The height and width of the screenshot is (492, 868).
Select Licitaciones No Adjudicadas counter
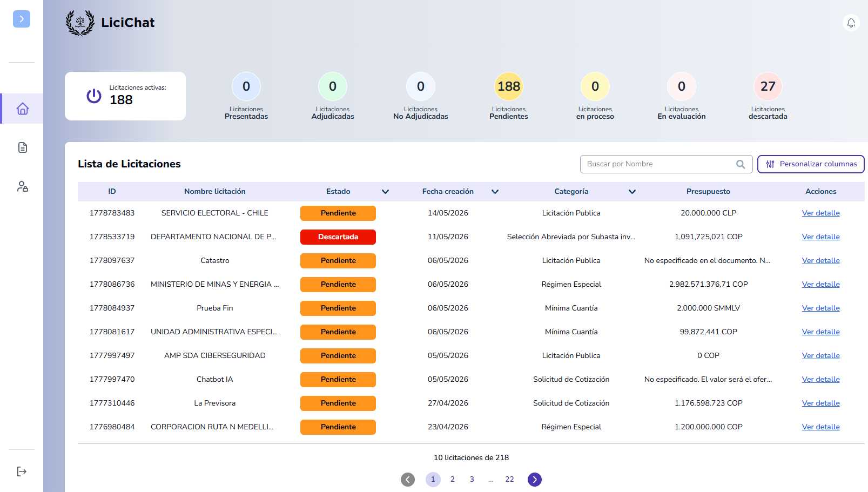[x=421, y=86]
